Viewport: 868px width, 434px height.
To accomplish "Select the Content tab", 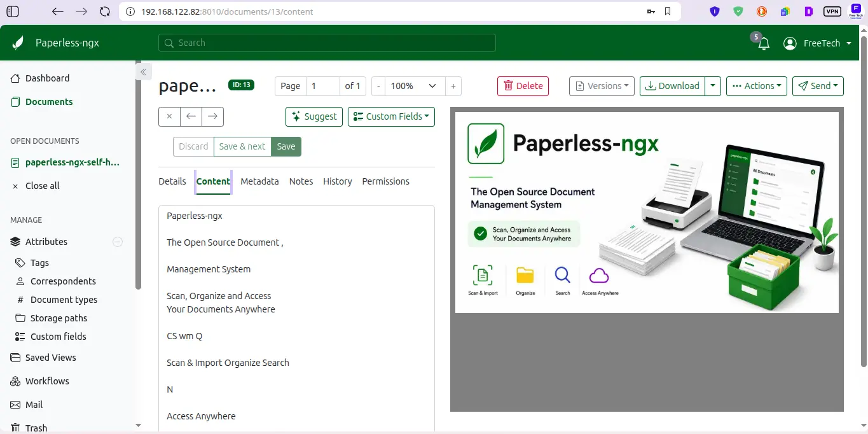I will [213, 181].
